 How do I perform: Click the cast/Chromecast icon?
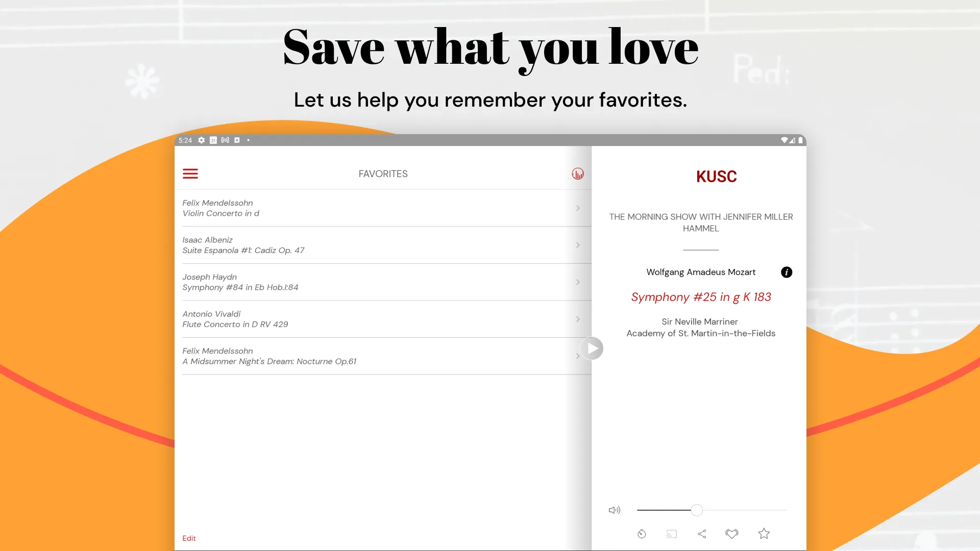tap(672, 534)
